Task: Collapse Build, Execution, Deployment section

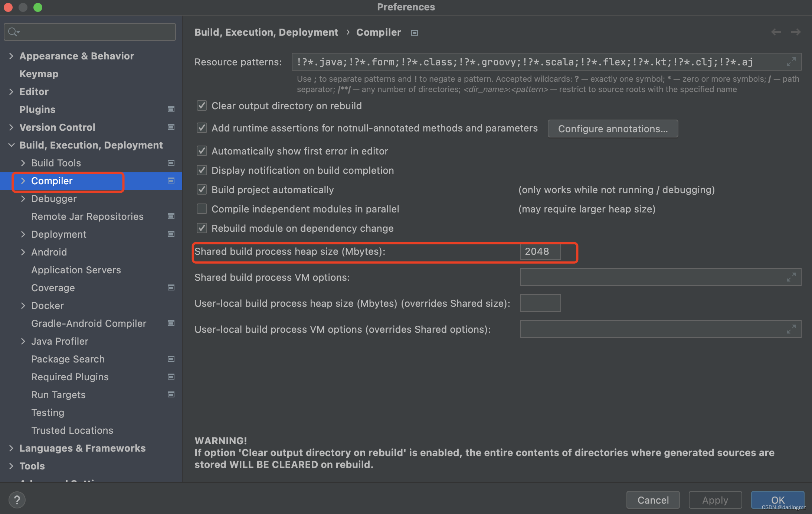Action: (x=11, y=145)
